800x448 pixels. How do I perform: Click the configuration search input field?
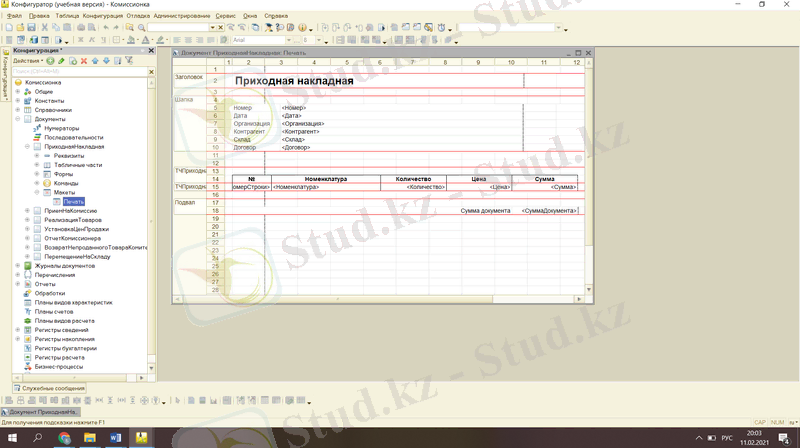(x=75, y=71)
